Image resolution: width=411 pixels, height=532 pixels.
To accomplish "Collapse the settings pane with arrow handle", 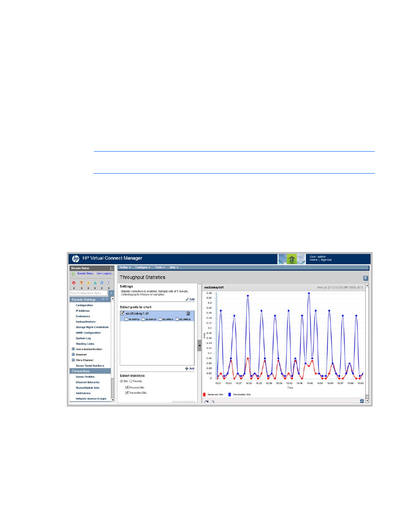I will (x=199, y=345).
